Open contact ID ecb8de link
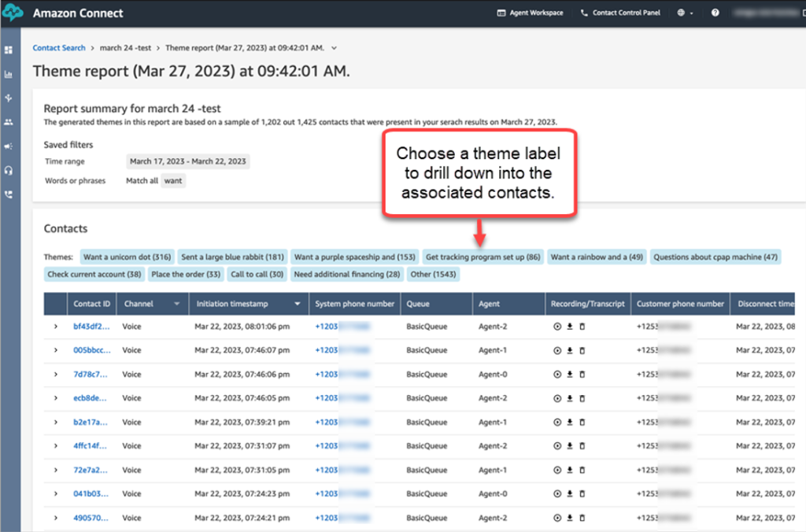The image size is (806, 532). 90,398
